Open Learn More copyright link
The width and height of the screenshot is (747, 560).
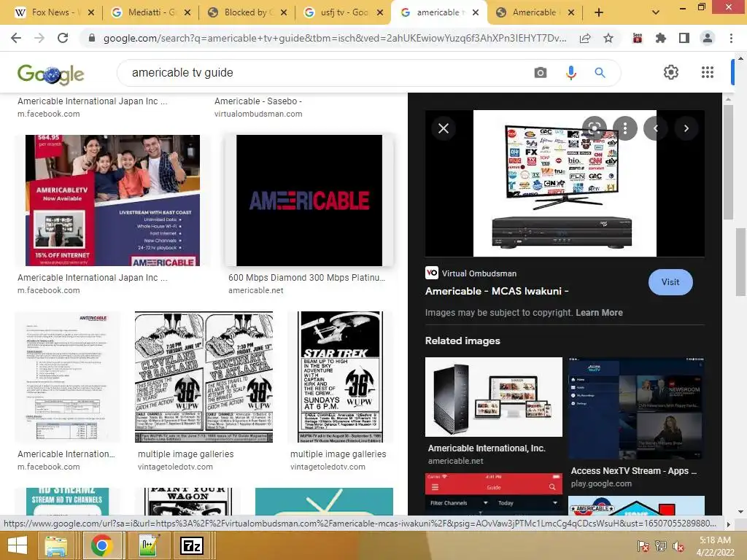599,312
